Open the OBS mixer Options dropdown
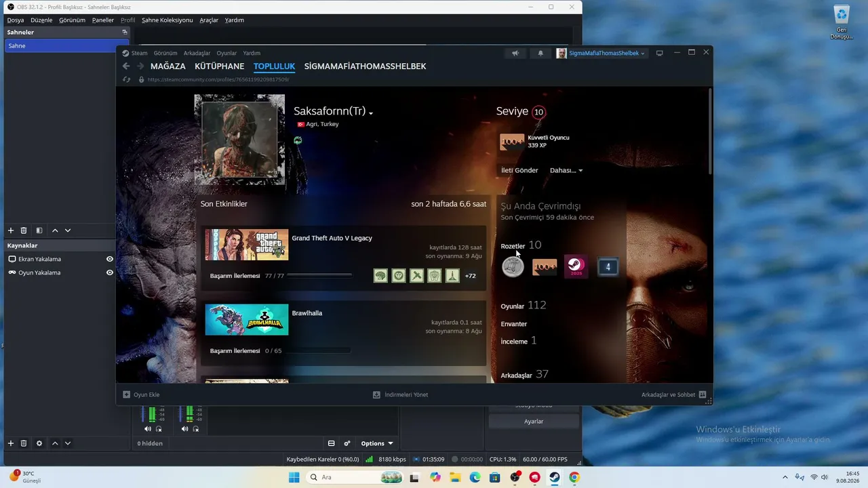The width and height of the screenshot is (868, 488). click(376, 443)
